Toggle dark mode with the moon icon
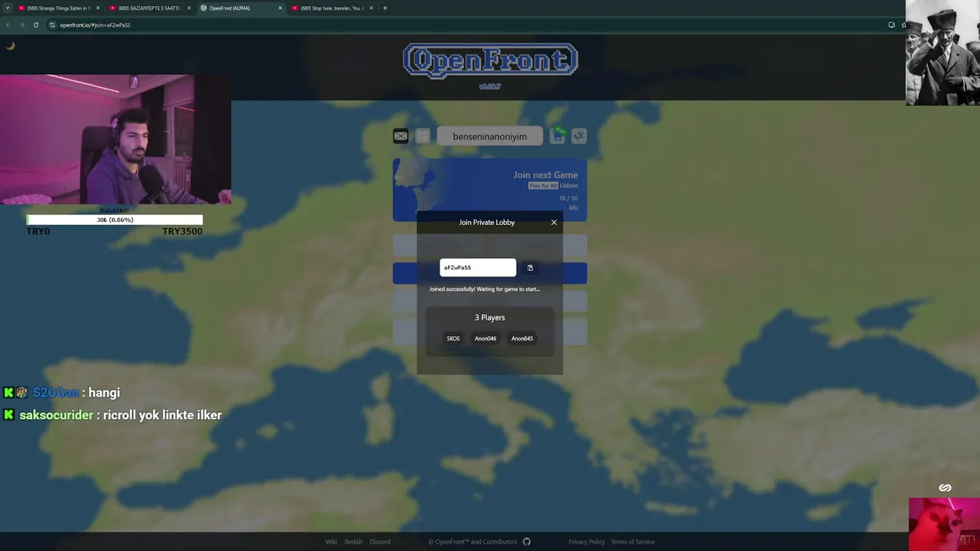Image resolution: width=980 pixels, height=551 pixels. click(10, 46)
